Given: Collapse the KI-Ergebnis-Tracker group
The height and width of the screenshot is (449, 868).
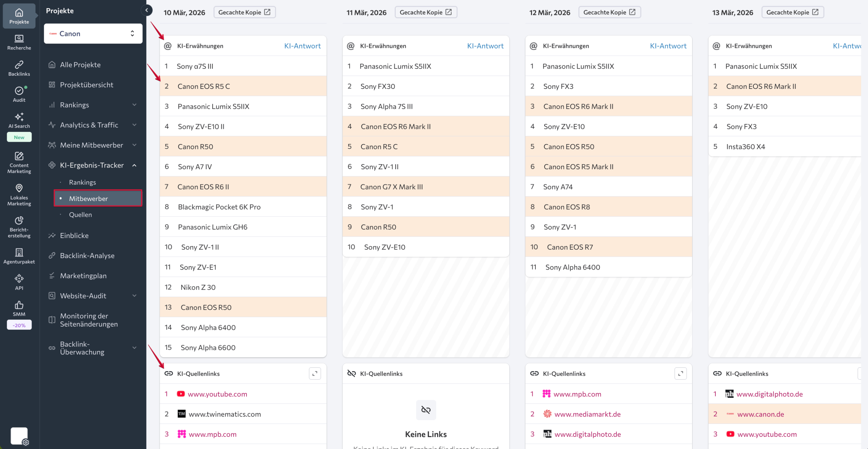Looking at the screenshot, I should click(135, 165).
